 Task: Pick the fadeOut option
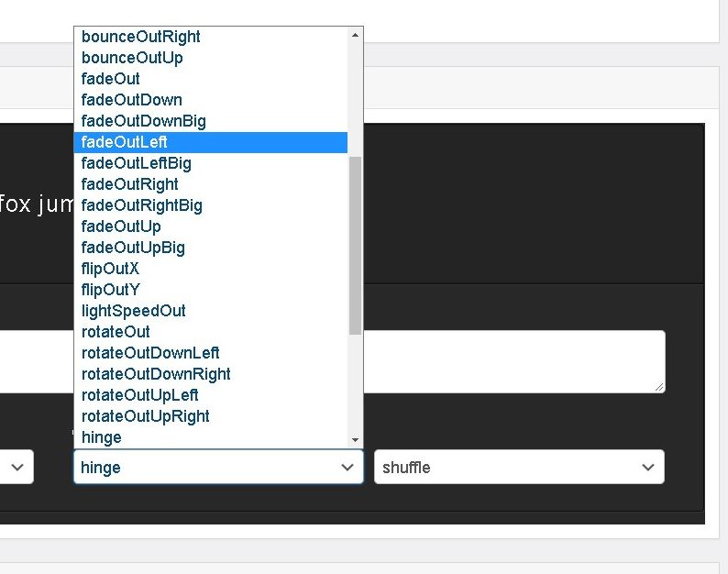[x=111, y=79]
